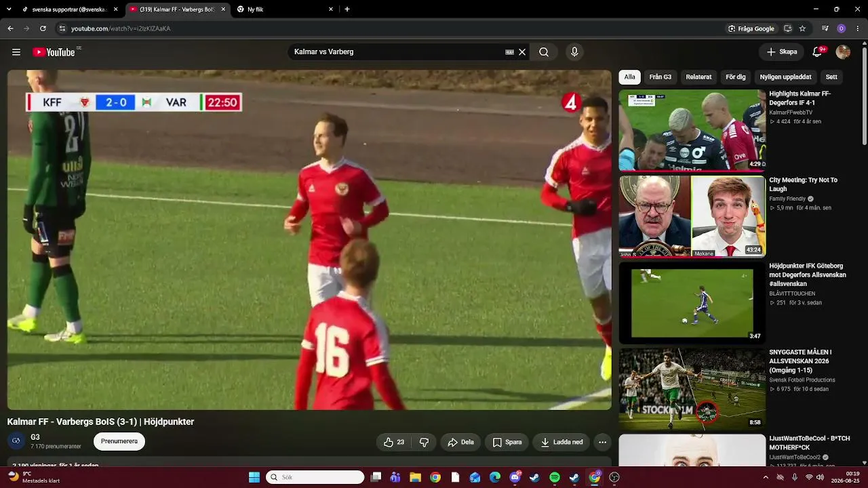
Task: Open City Meeting: Try Not To Laugh thumbnail
Action: pyautogui.click(x=692, y=216)
